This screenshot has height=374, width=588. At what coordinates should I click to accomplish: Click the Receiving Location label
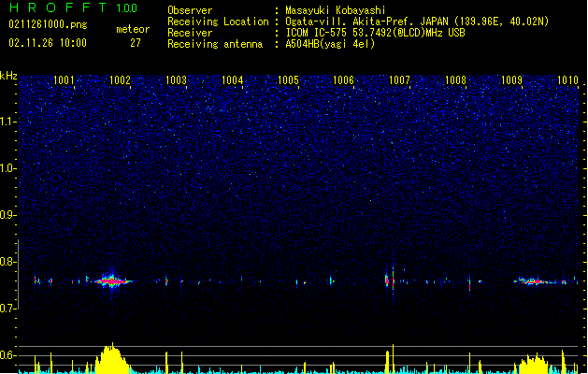218,22
